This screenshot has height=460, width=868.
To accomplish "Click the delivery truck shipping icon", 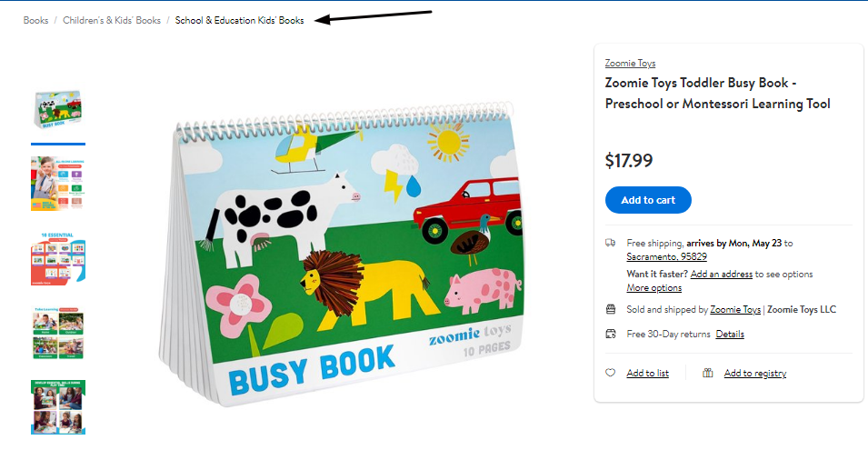I will pos(610,243).
